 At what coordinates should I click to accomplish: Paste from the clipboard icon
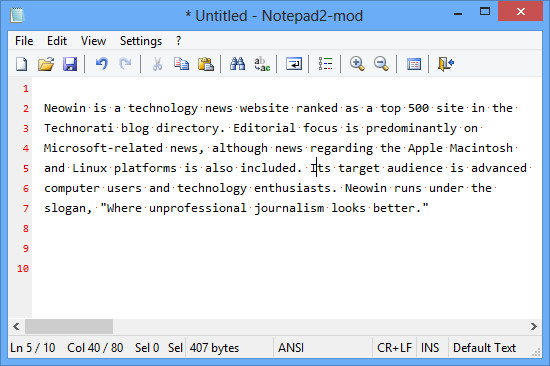(x=206, y=64)
